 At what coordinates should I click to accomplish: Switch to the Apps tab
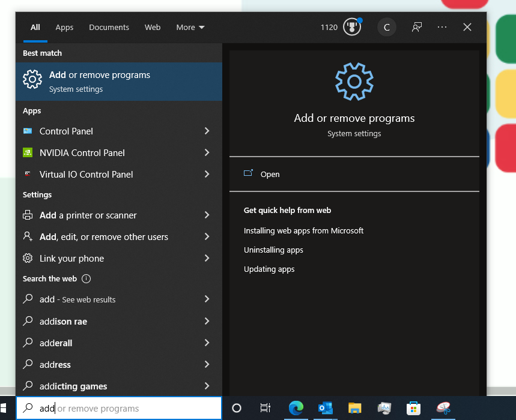64,27
